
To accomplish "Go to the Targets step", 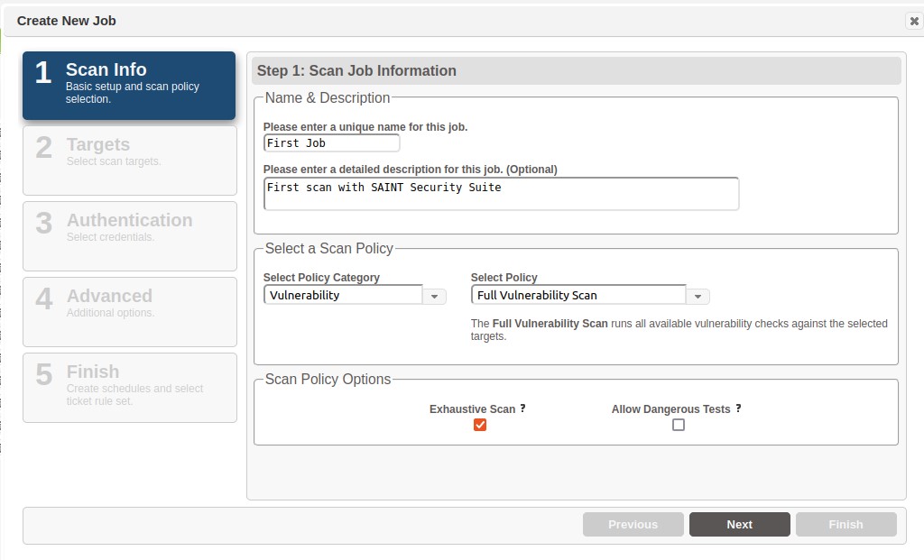I will pyautogui.click(x=129, y=160).
